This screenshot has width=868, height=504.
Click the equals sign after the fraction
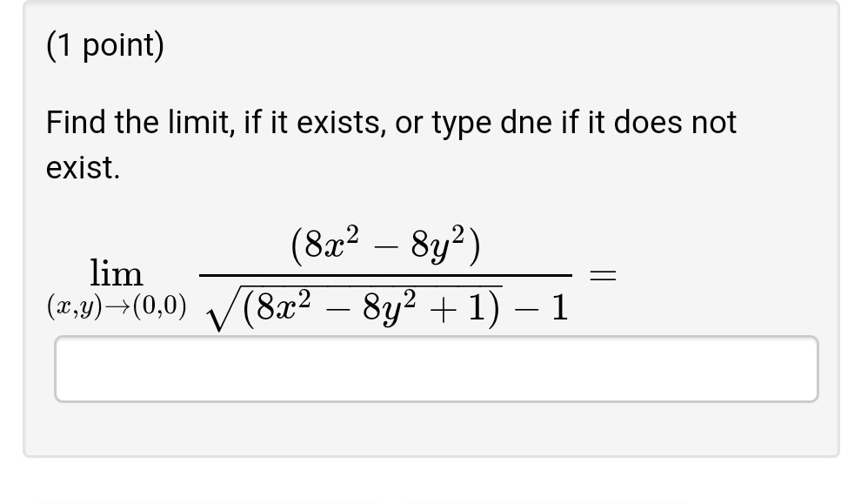click(601, 274)
